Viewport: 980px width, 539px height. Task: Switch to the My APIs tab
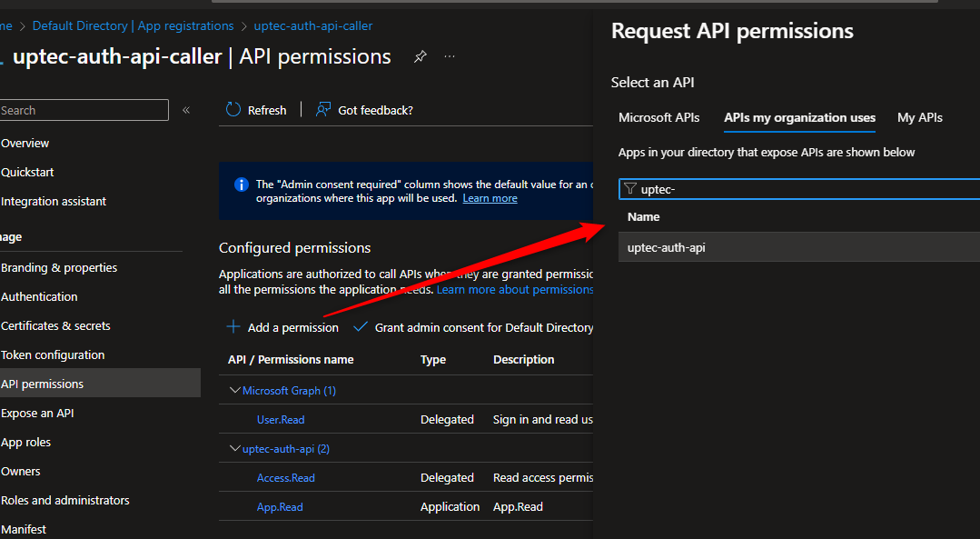click(919, 117)
